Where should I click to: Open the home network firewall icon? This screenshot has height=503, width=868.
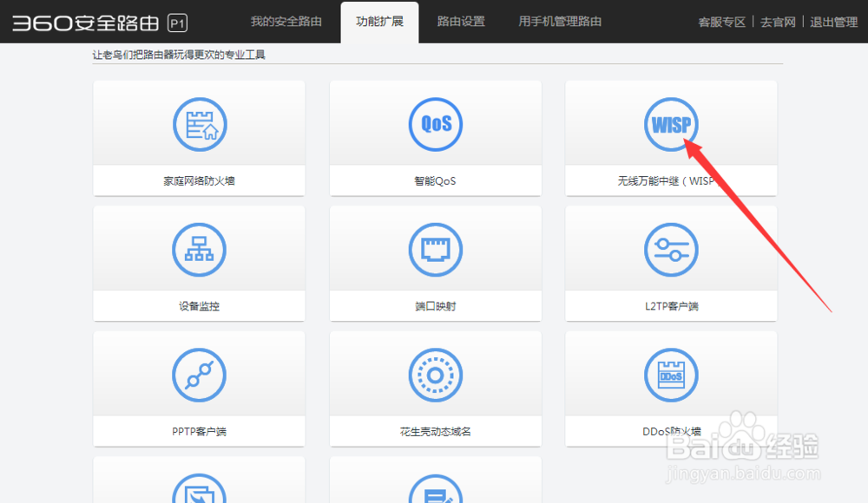point(200,125)
